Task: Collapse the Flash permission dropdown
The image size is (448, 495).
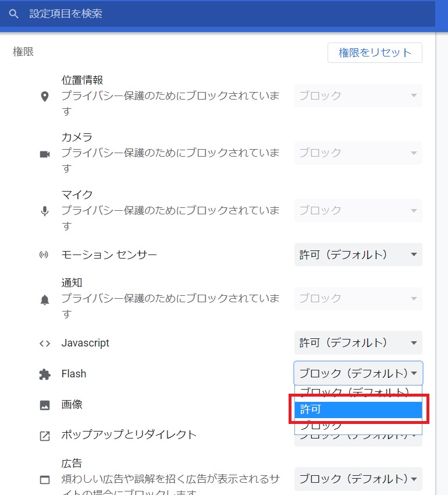Action: [x=358, y=373]
